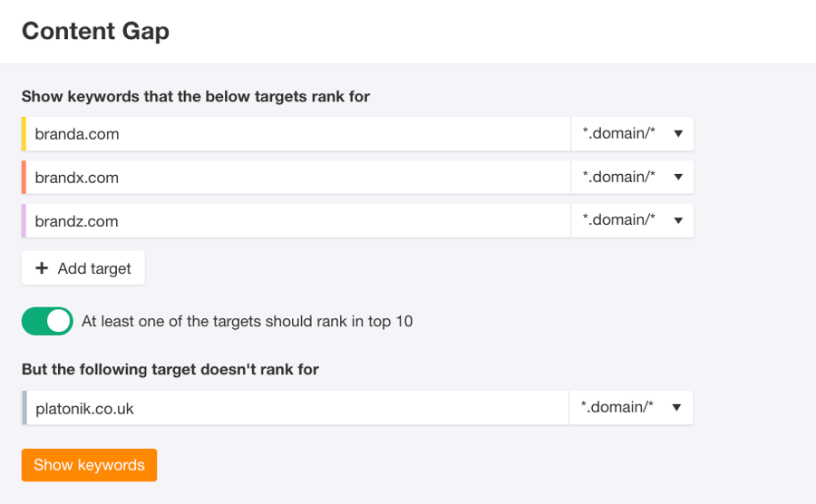The width and height of the screenshot is (816, 504).
Task: Expand the *.domain/* mode dropdown for platonik.co.uk
Action: click(x=630, y=408)
